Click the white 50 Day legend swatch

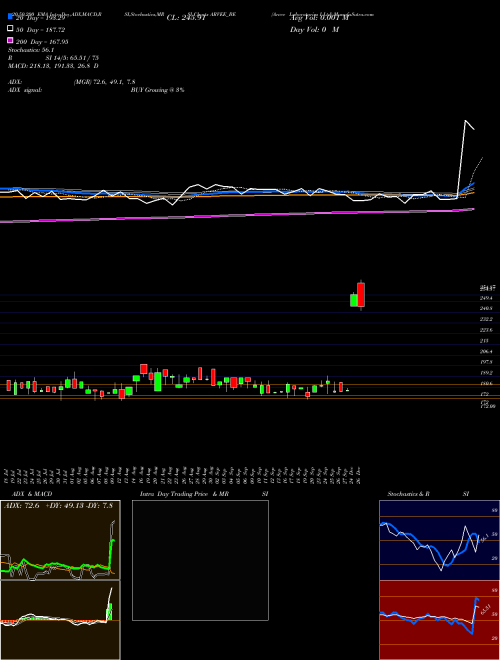pos(10,29)
